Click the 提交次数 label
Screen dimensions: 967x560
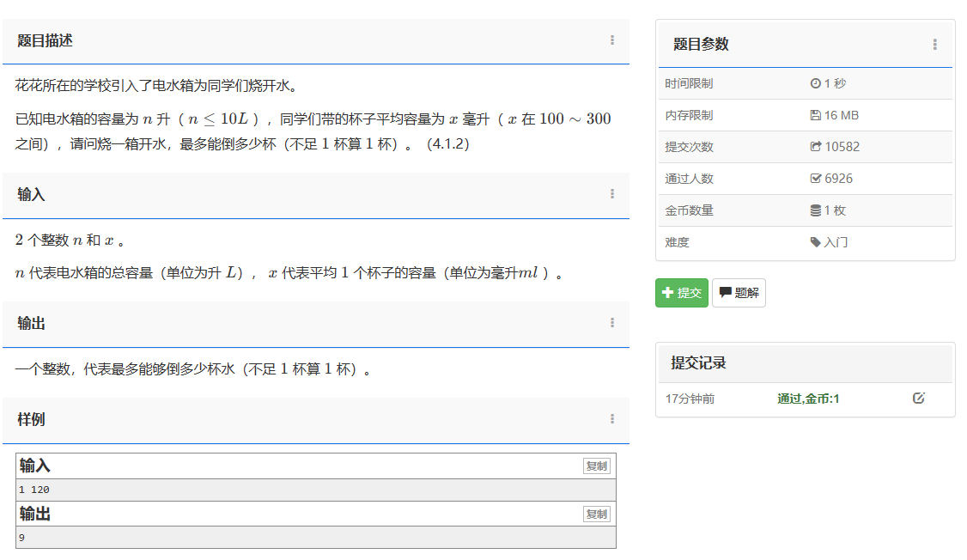click(x=689, y=147)
